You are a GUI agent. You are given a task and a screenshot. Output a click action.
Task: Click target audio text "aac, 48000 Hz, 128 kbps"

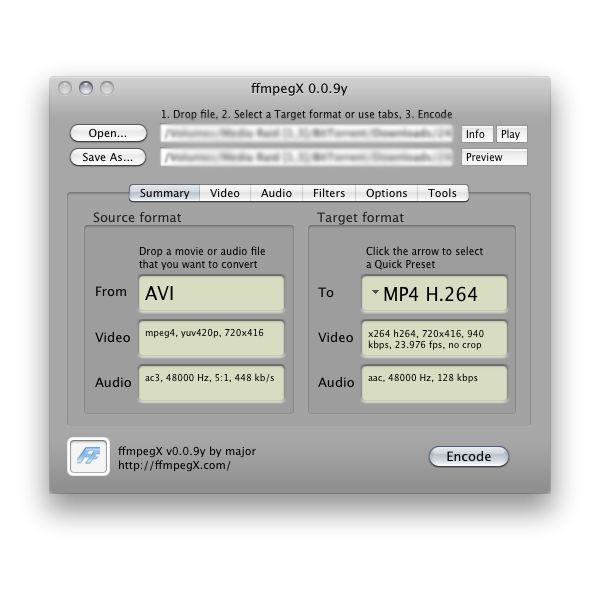coord(423,378)
